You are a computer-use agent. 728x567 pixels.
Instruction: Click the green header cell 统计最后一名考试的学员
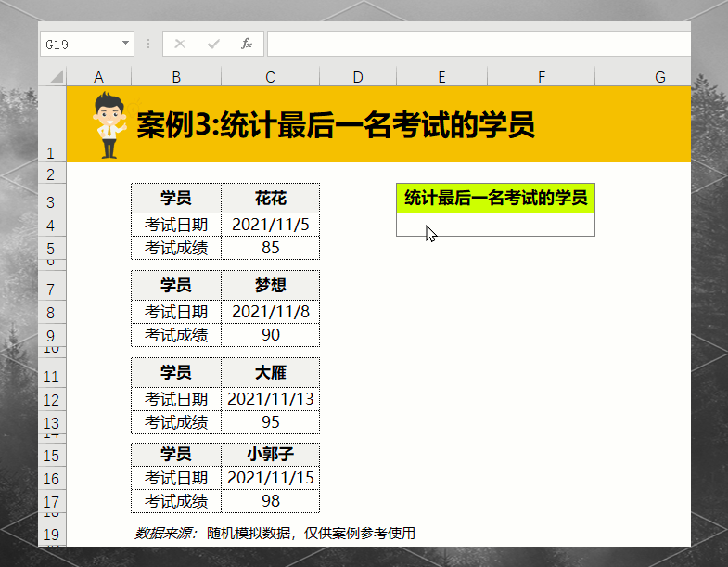[x=495, y=198]
